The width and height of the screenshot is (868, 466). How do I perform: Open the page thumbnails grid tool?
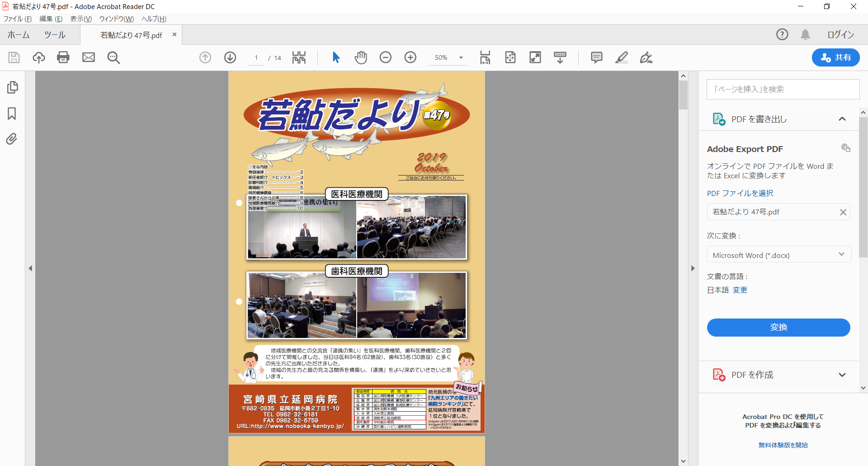click(299, 57)
